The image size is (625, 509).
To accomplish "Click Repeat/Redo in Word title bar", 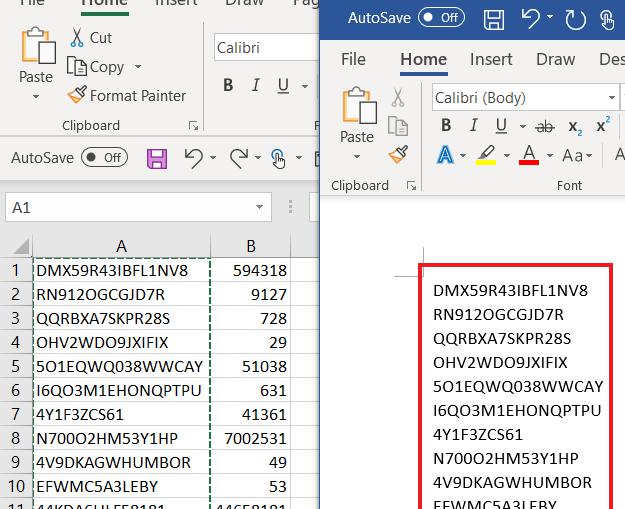I will 575,19.
